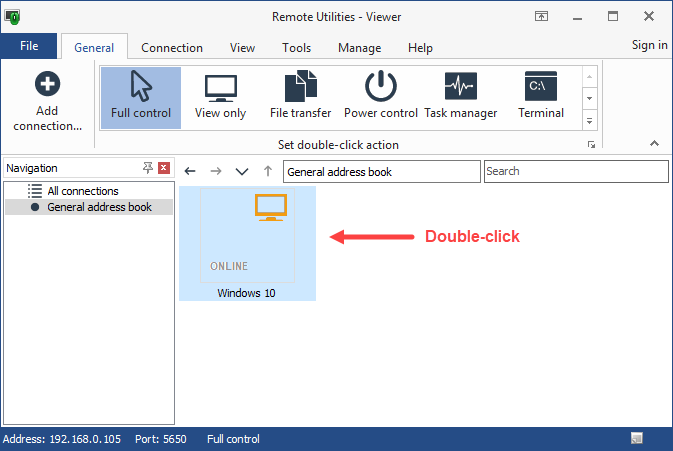Close the Navigation panel

(164, 168)
